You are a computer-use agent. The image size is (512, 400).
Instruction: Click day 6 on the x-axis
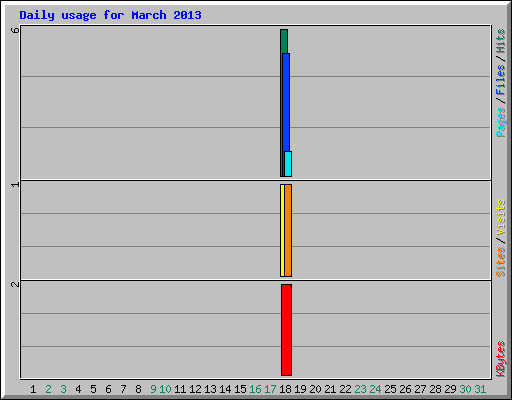pyautogui.click(x=108, y=389)
